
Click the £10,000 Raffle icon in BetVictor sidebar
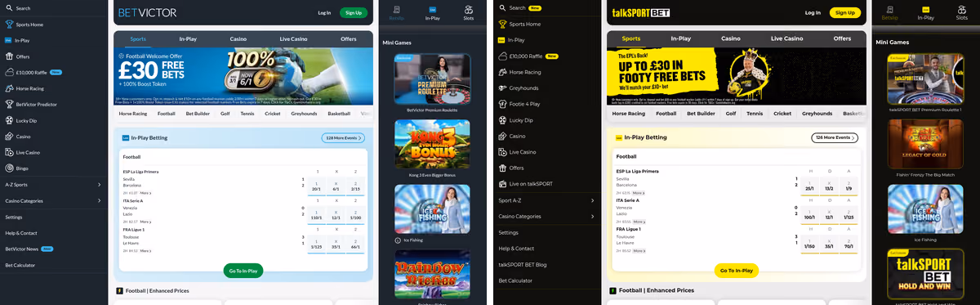[x=8, y=72]
